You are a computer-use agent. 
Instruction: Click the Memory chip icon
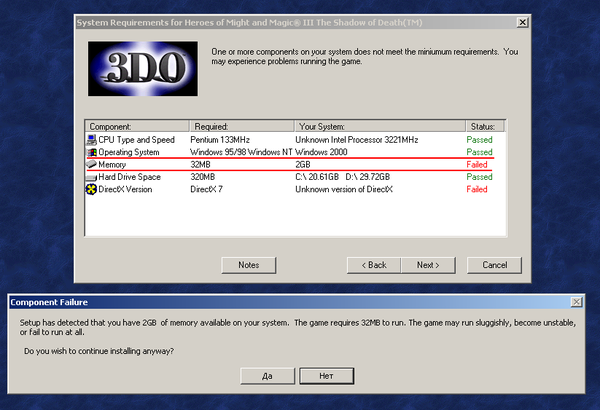coord(91,165)
